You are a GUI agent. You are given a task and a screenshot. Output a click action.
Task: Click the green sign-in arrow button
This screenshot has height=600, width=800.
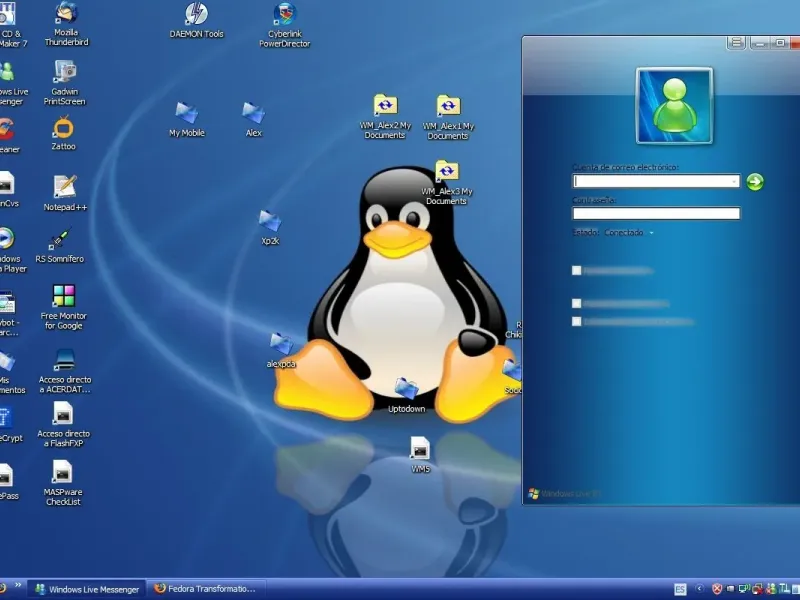(x=755, y=182)
